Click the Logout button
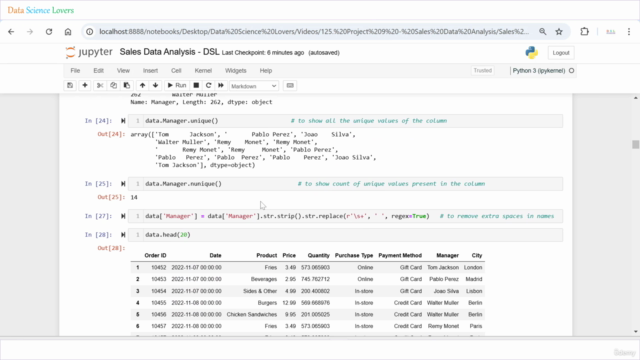This screenshot has height=360, width=640. tap(561, 53)
